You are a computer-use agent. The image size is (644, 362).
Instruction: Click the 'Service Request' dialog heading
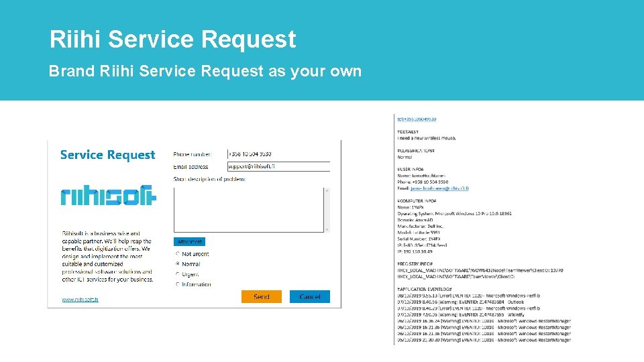click(107, 155)
